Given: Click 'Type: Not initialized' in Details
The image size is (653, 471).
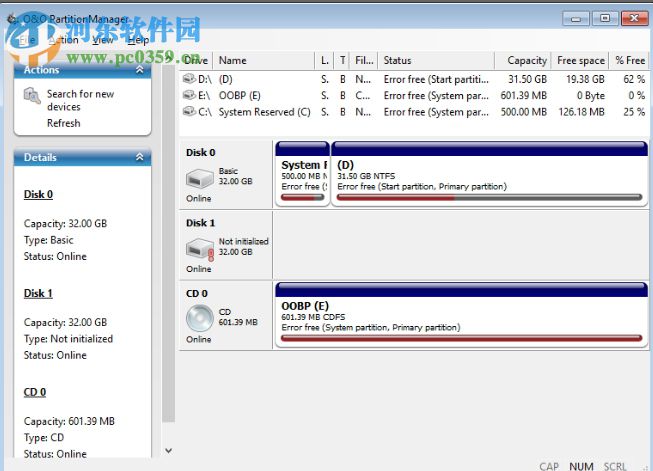Looking at the screenshot, I should (x=68, y=339).
